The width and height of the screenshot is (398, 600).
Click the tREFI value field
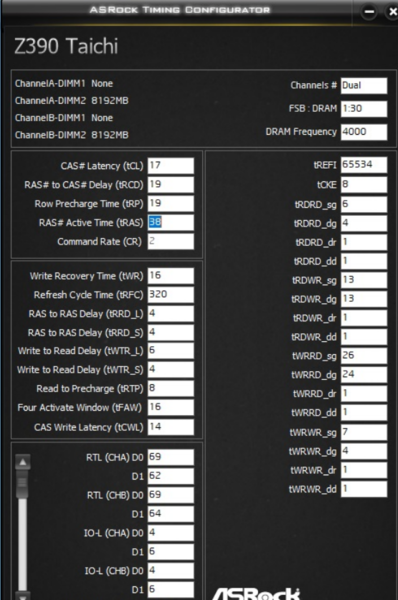tap(364, 165)
